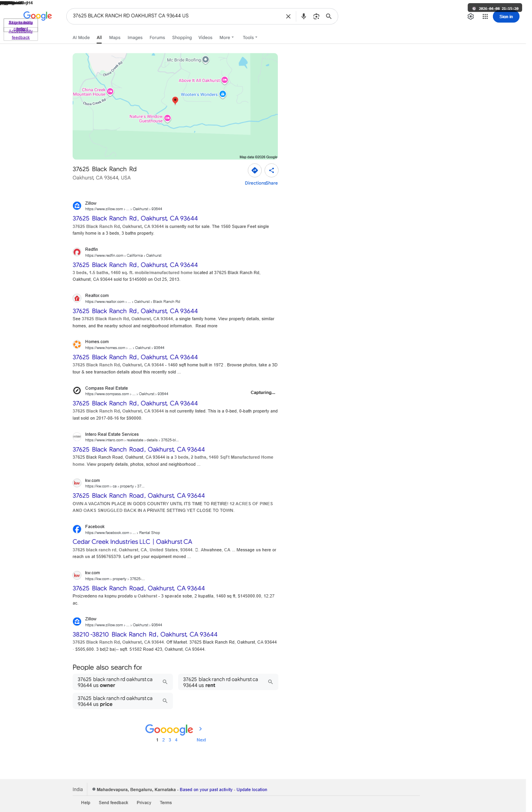Click the Directions diamond icon
The image size is (532, 812).
(255, 170)
